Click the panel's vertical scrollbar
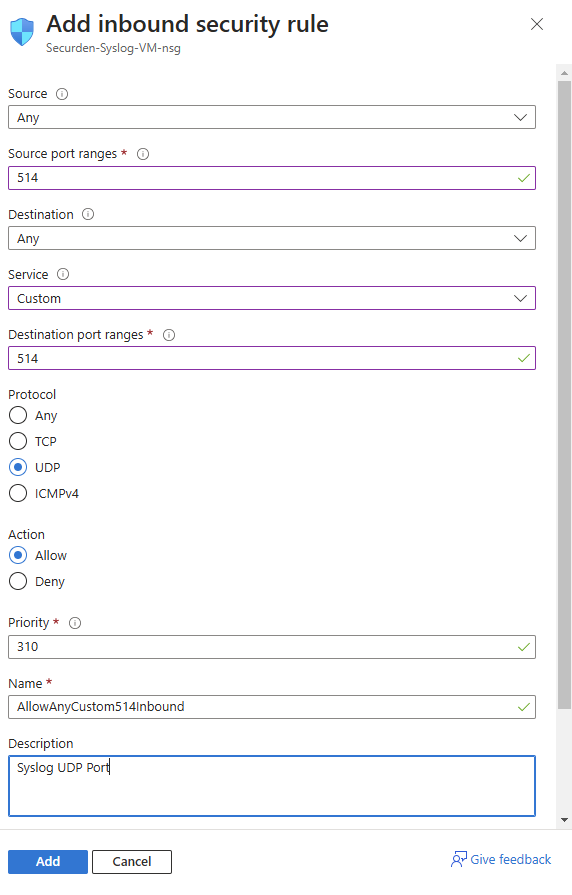The height and width of the screenshot is (895, 572). (565, 395)
